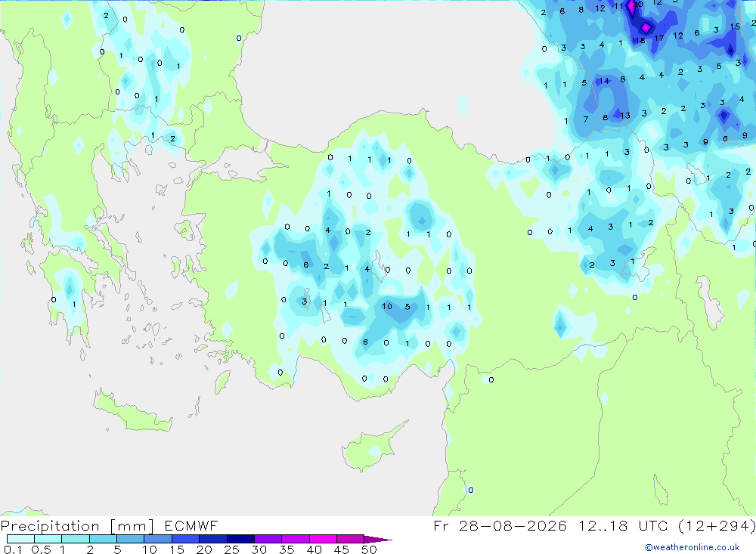Screen dimensions: 756x554
Task: Click the map value "14"
Action: click(x=604, y=81)
